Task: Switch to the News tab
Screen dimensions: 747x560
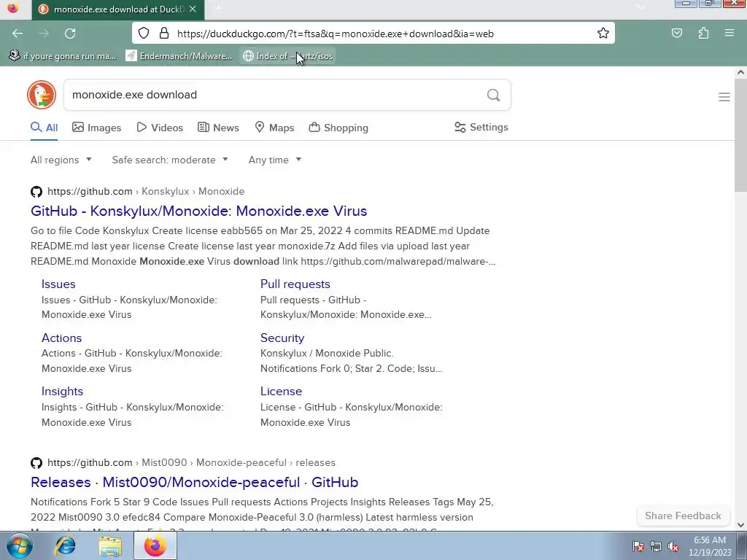Action: tap(218, 128)
